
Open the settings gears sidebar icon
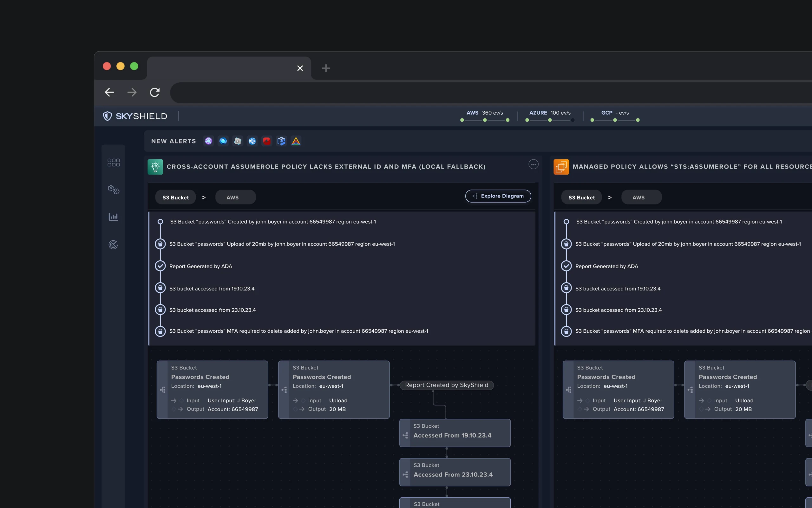click(114, 190)
